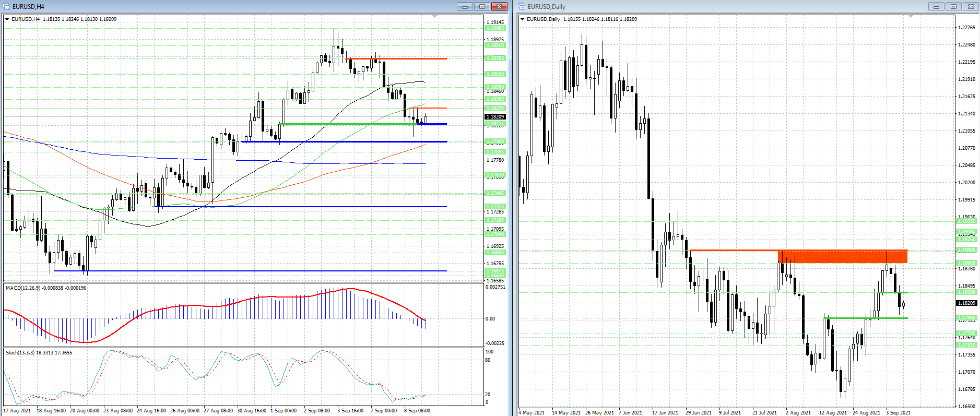Click the 3 Sep 2021 date label in Daily
The image size is (980, 416).
(898, 413)
